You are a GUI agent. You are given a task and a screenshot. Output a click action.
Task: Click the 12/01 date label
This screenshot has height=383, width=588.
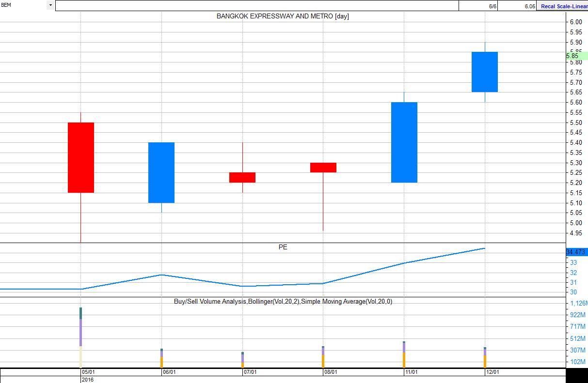[x=493, y=372]
